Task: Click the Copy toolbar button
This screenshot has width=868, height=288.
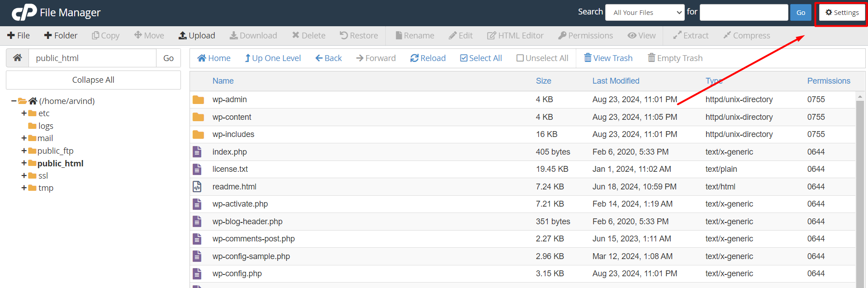Action: pos(105,35)
